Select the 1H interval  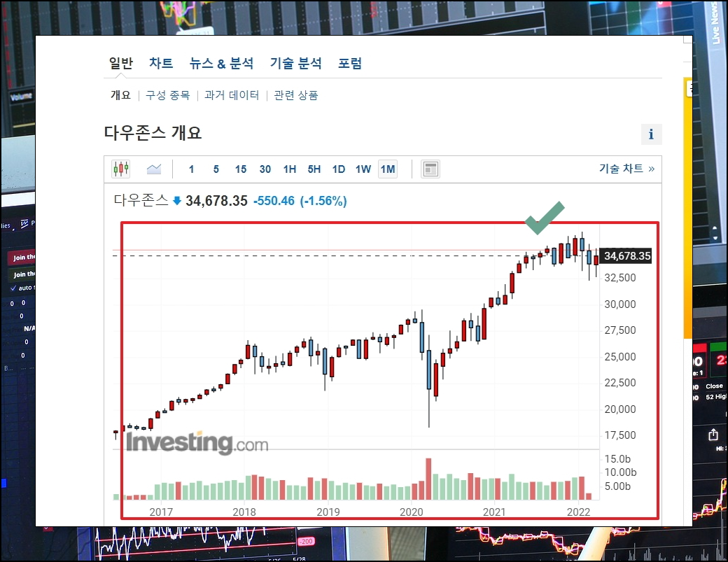290,169
